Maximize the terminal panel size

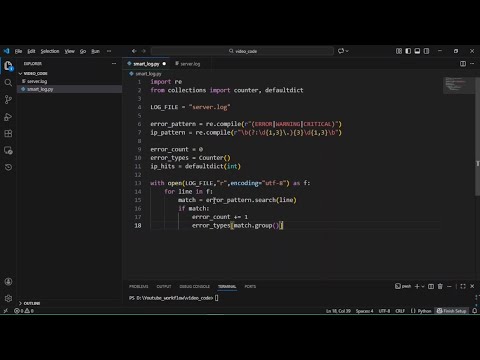click(x=463, y=286)
